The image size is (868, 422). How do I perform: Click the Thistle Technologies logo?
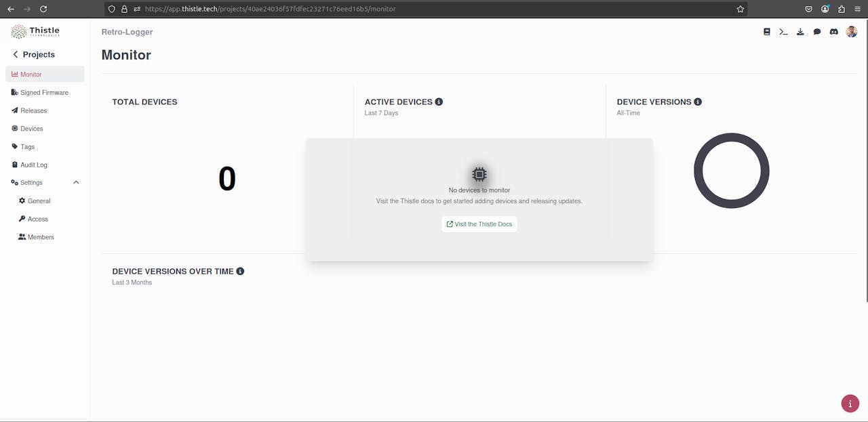[35, 32]
